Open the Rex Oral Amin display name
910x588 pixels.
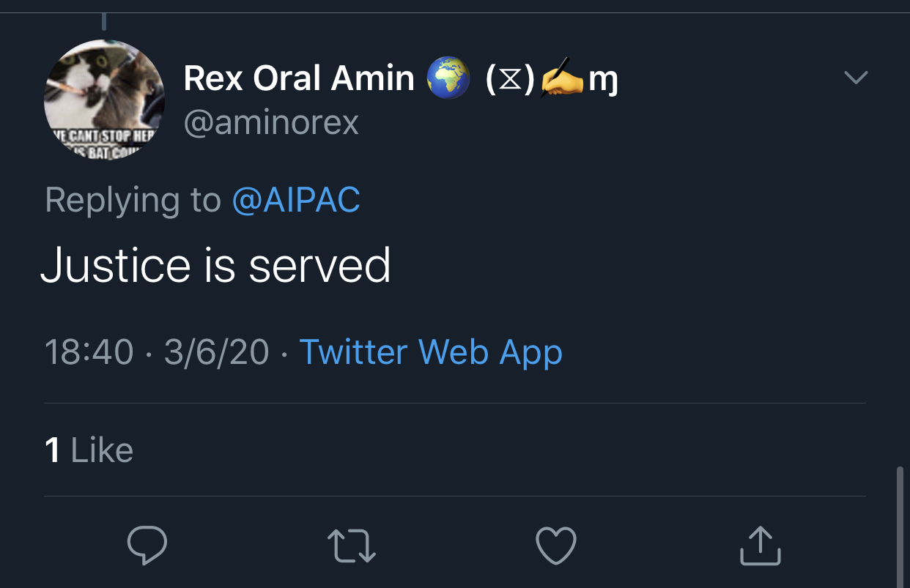click(299, 78)
